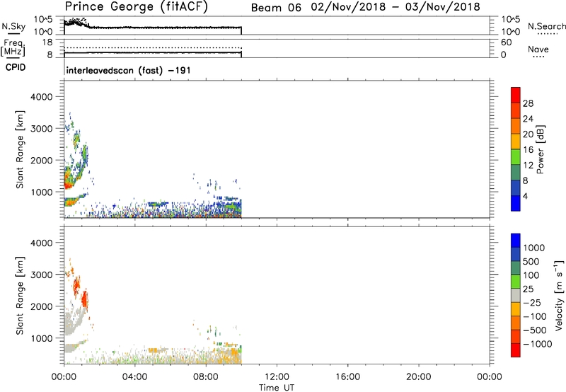Click the 'N.Sky' label
Screen dimensions: 566x392
(x=13, y=26)
